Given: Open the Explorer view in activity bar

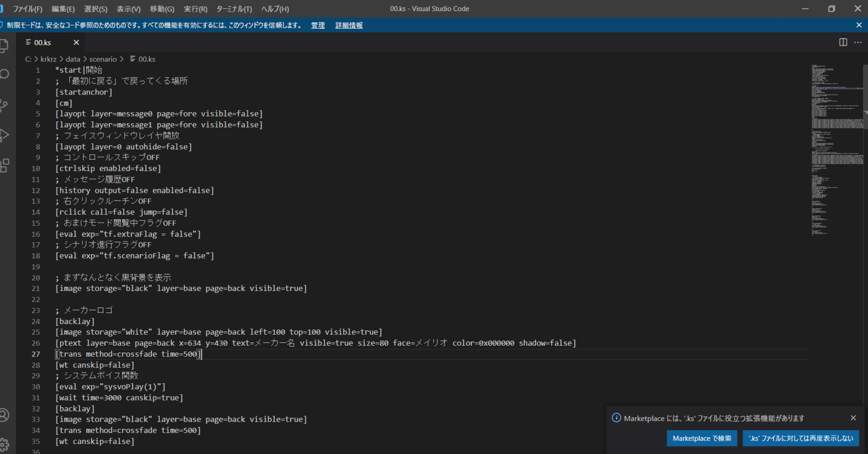Looking at the screenshot, I should click(x=4, y=45).
